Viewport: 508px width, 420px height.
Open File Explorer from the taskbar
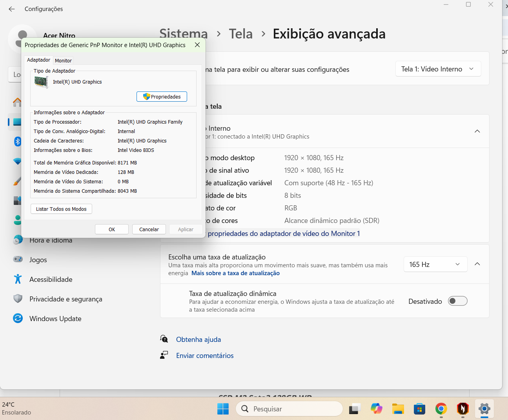(398, 409)
